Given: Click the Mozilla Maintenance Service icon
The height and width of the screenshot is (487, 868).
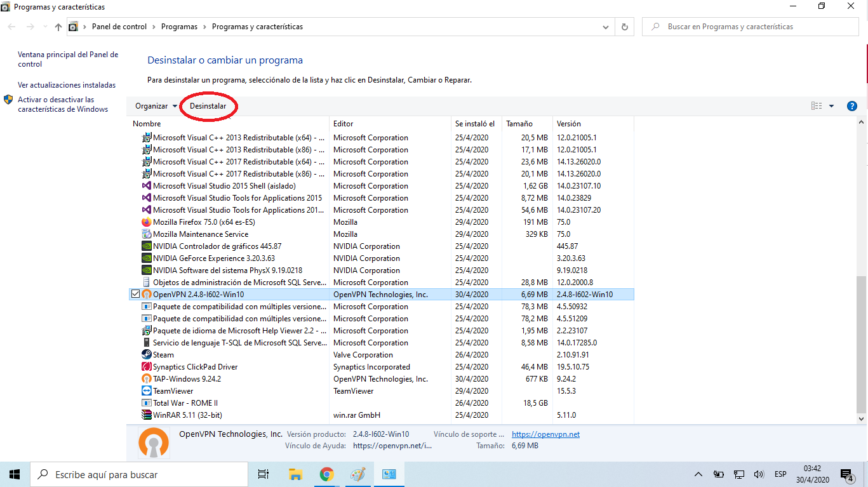Looking at the screenshot, I should tap(147, 234).
